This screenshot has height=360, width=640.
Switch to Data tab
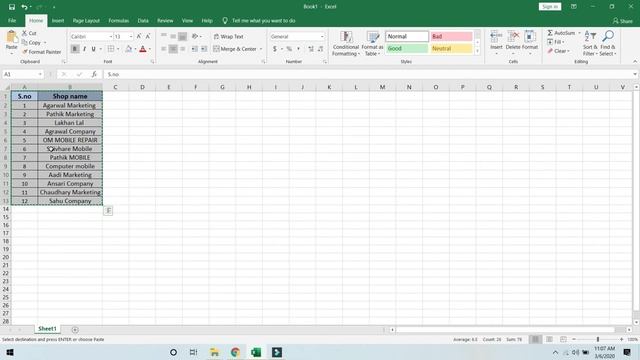(143, 20)
